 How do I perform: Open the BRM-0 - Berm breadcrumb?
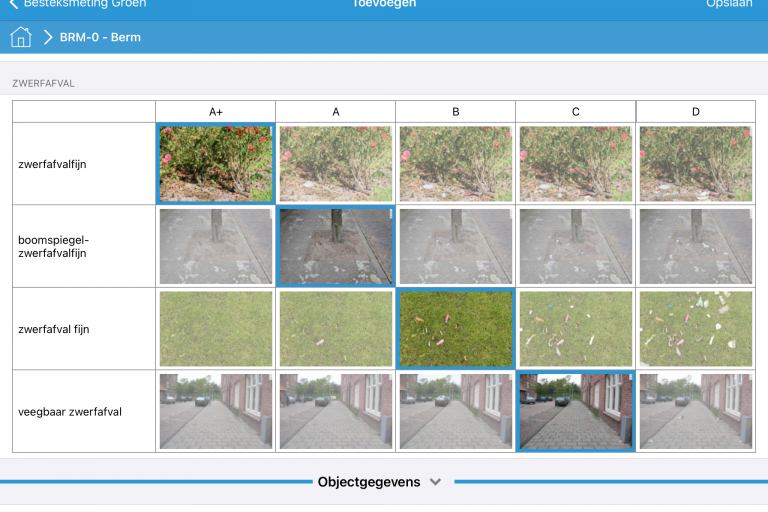click(x=100, y=38)
